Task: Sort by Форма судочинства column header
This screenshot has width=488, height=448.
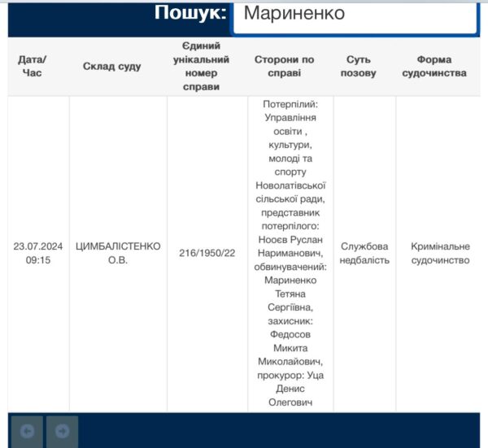Action: click(x=441, y=67)
